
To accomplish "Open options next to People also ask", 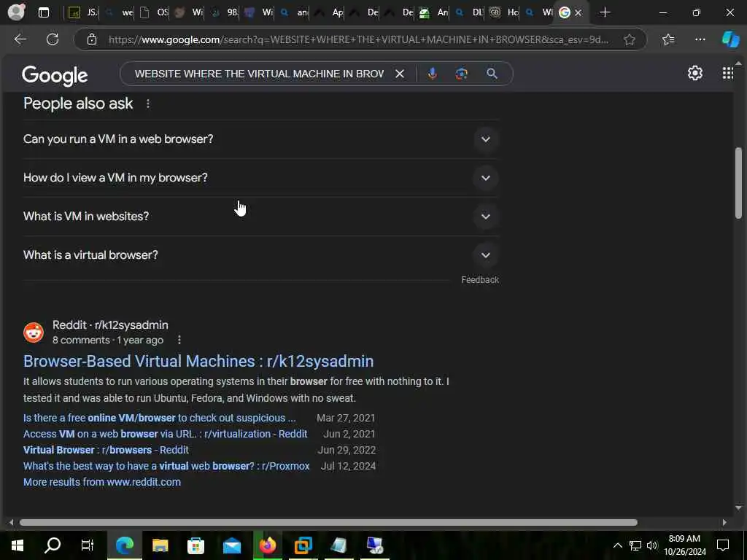I will coord(148,104).
